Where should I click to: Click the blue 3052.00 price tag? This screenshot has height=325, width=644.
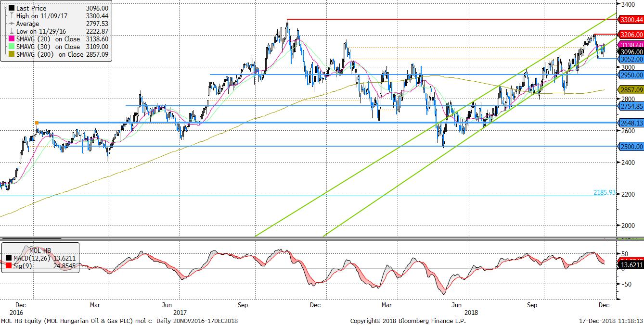point(631,59)
